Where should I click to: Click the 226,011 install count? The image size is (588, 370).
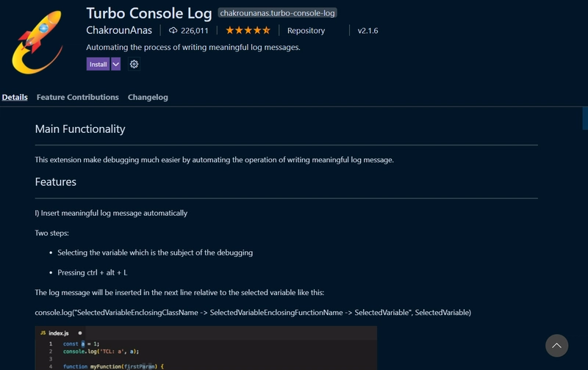[194, 31]
